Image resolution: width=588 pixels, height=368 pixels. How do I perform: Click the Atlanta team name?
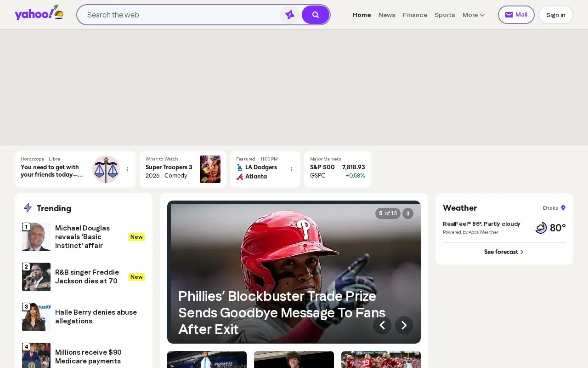tap(256, 177)
